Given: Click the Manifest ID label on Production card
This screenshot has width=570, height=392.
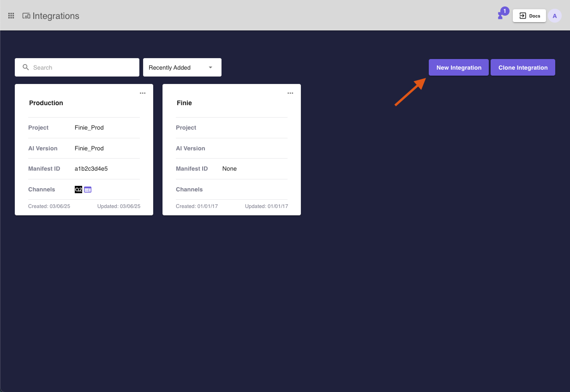Looking at the screenshot, I should click(x=44, y=169).
